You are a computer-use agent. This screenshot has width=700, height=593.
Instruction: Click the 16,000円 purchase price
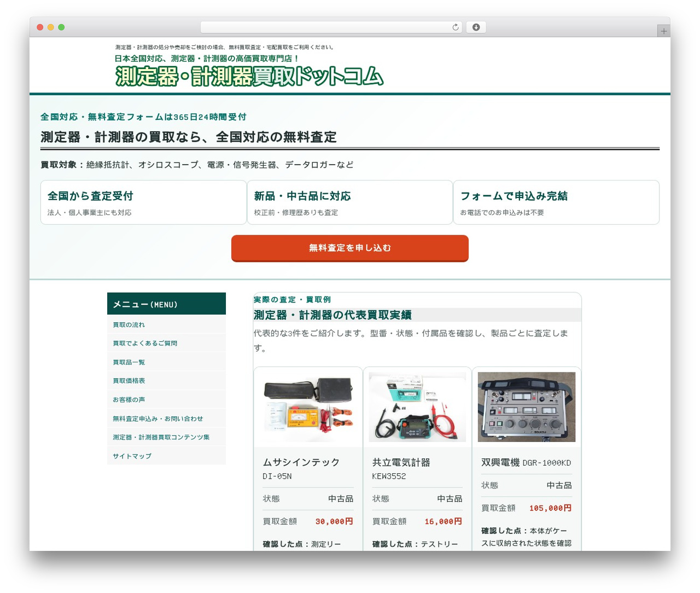(x=444, y=521)
